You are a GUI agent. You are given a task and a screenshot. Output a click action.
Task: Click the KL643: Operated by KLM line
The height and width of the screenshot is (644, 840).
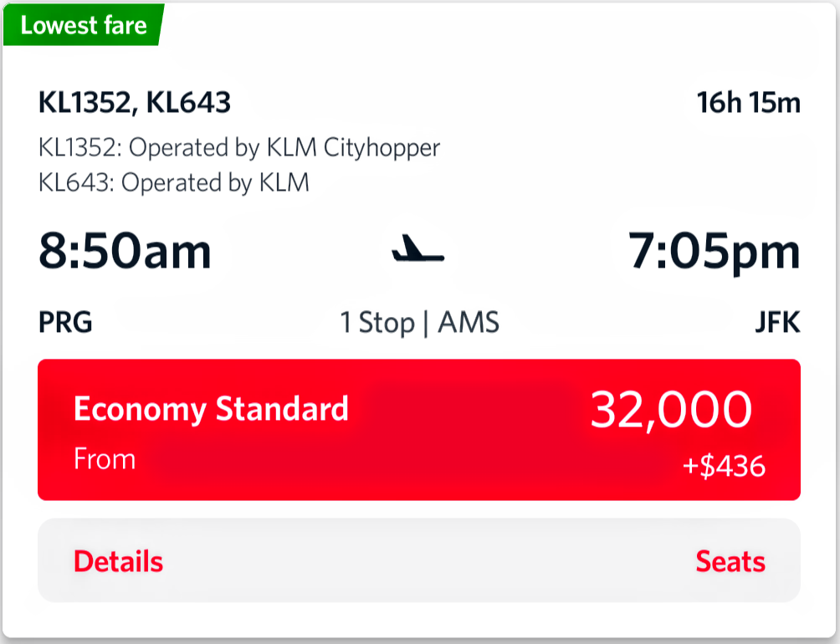coord(174,182)
